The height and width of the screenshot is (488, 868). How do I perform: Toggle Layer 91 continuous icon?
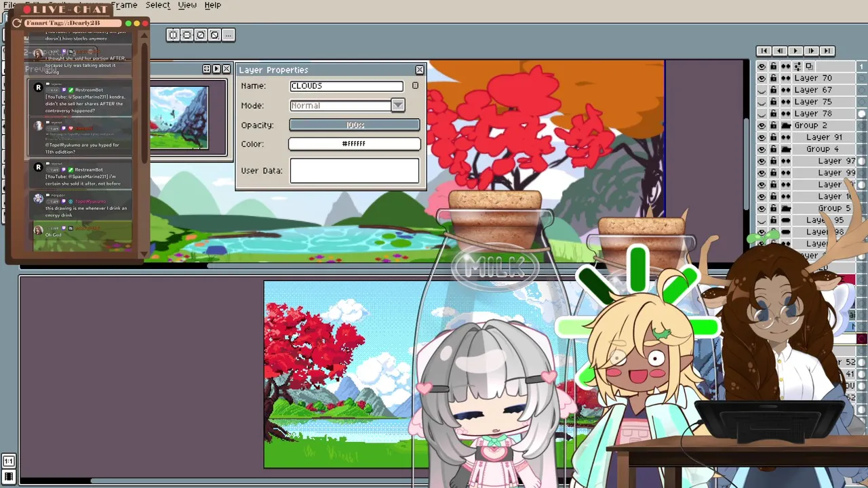point(785,137)
